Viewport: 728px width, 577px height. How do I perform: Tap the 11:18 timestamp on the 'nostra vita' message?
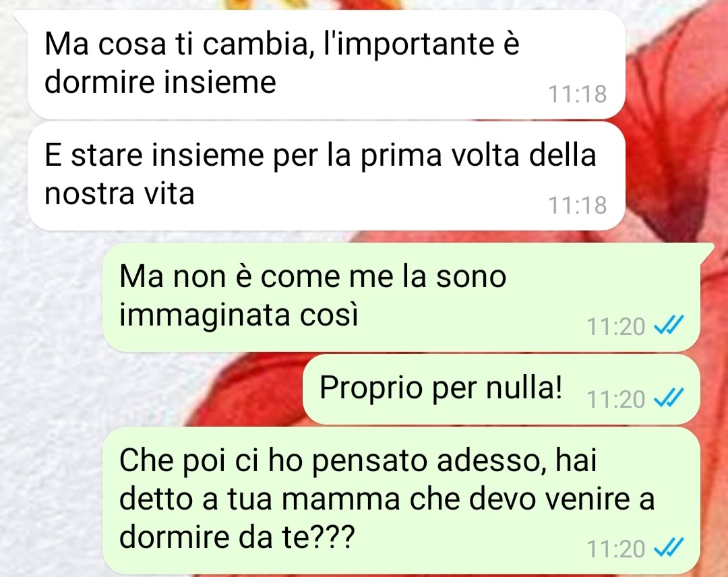tap(578, 205)
